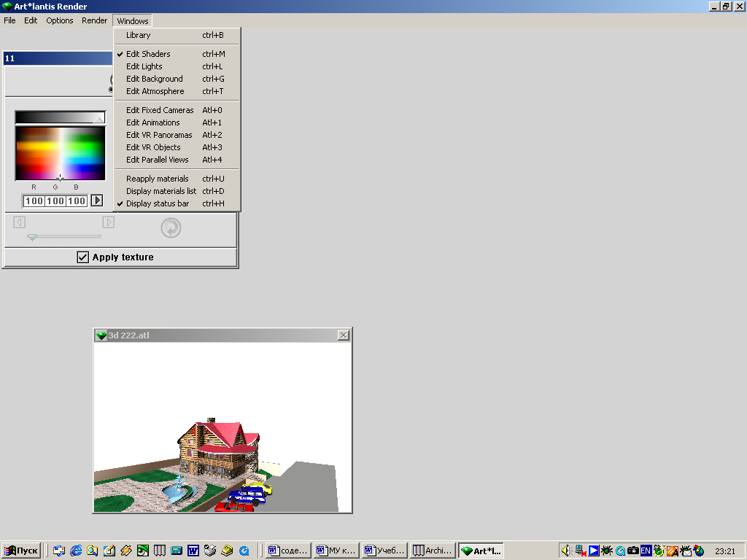The width and height of the screenshot is (747, 560).
Task: Click Display materials list entry
Action: pos(177,192)
